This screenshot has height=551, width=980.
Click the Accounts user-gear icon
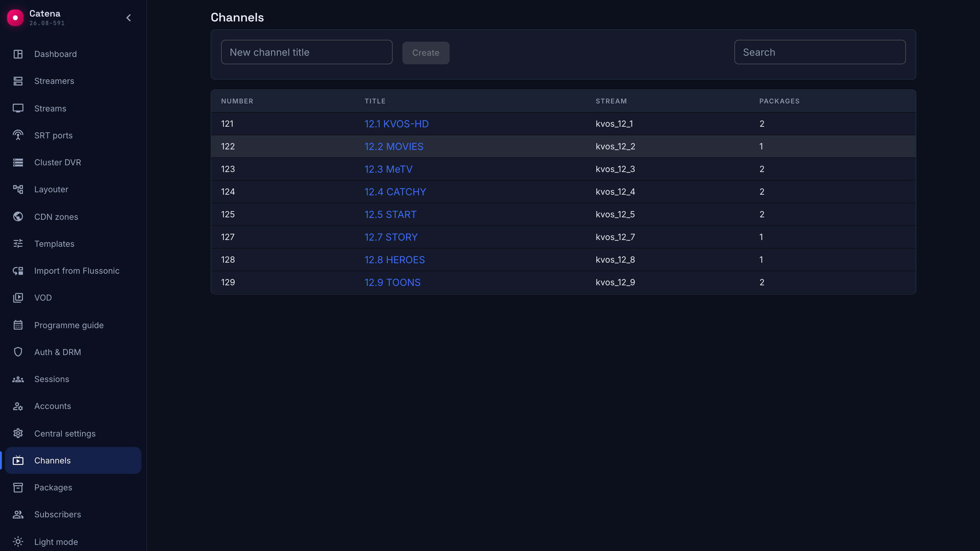(18, 406)
